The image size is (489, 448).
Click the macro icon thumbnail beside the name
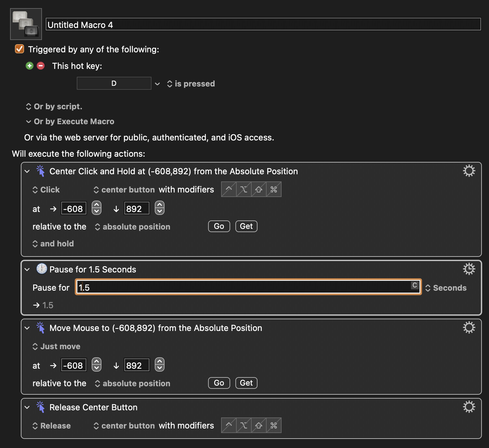pos(26,24)
